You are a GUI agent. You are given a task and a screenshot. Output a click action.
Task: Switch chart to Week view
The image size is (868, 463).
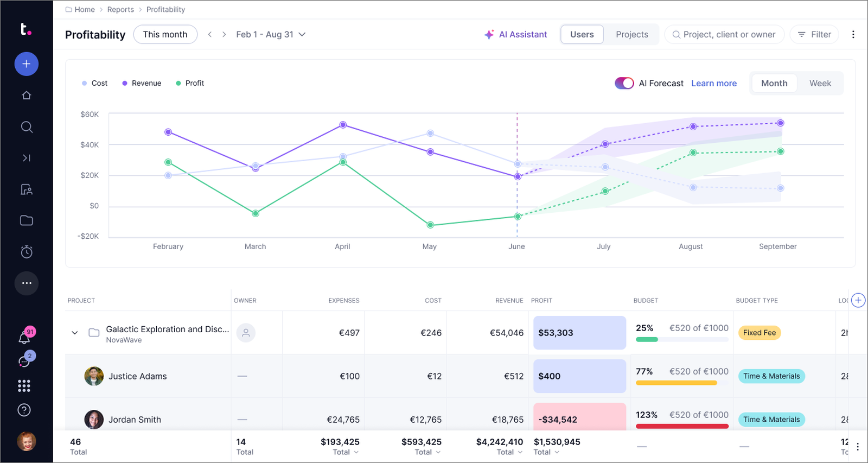coord(820,83)
